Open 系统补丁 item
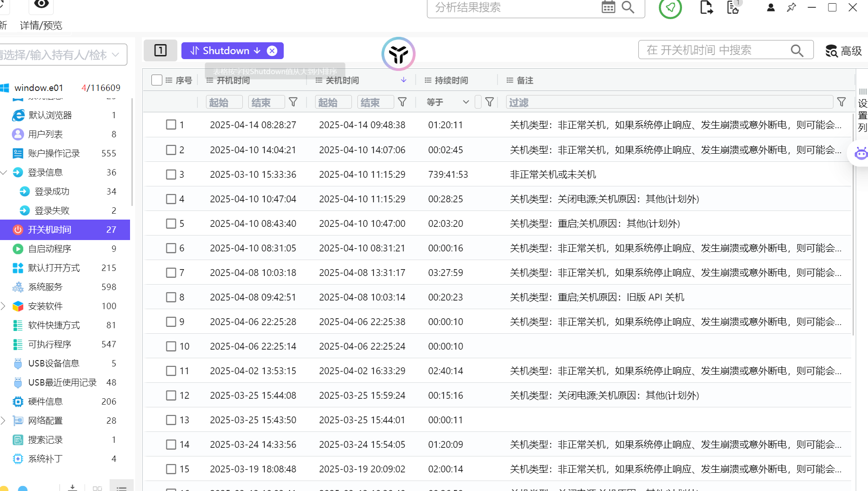 pos(65,459)
